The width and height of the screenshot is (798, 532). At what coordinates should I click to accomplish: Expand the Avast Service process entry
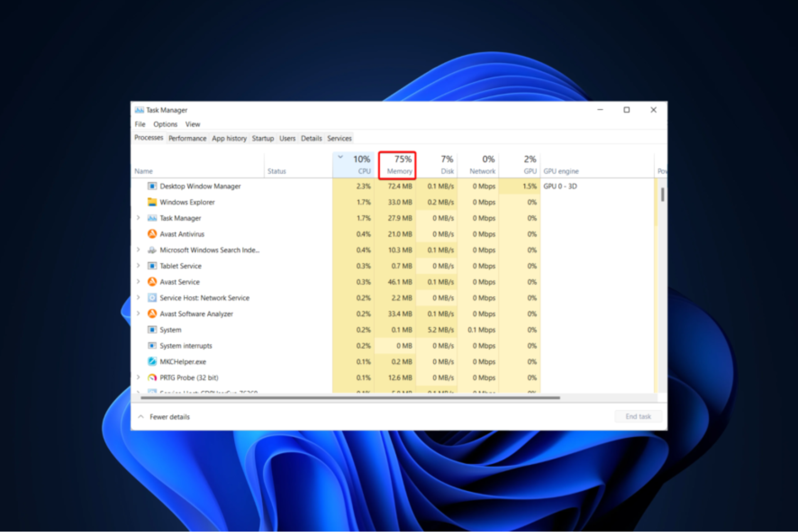139,282
